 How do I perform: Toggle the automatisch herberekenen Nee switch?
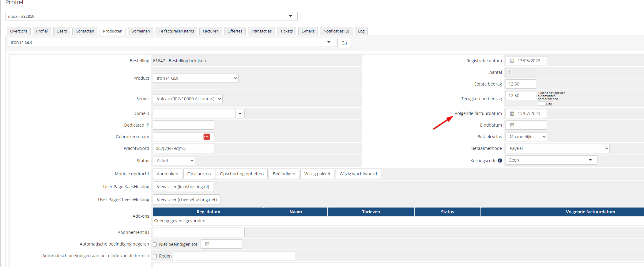(x=545, y=104)
